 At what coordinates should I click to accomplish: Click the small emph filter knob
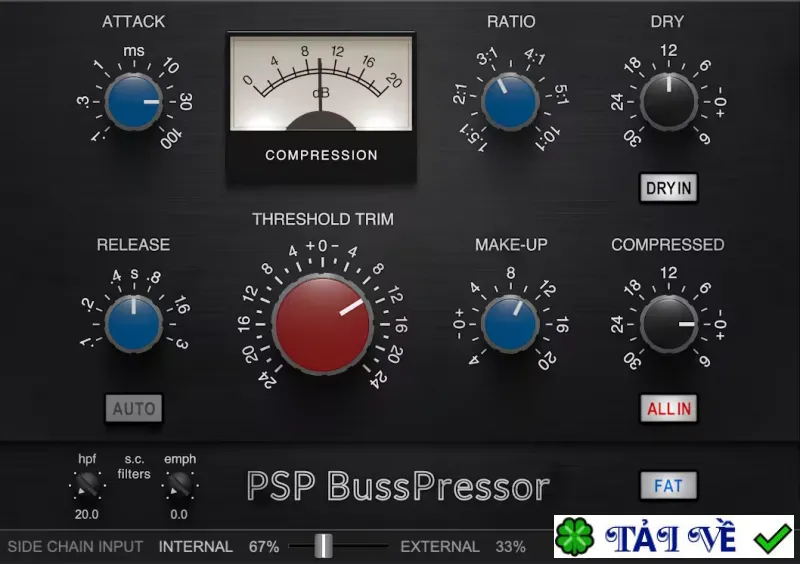click(179, 484)
